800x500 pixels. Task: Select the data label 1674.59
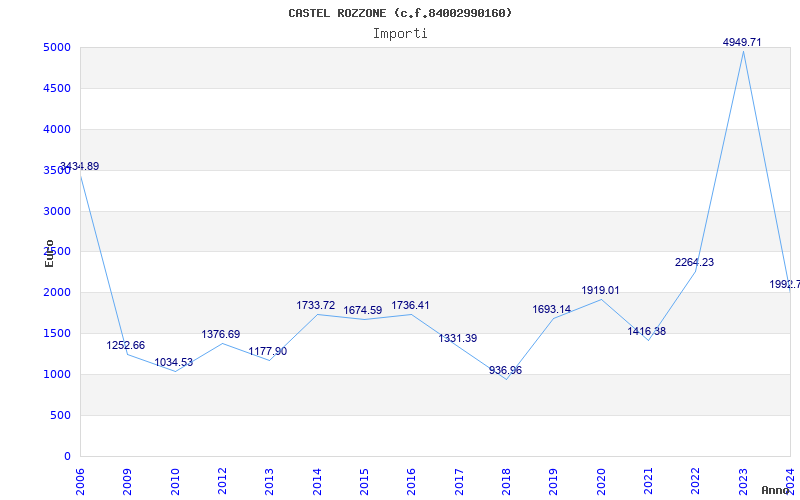pos(362,311)
